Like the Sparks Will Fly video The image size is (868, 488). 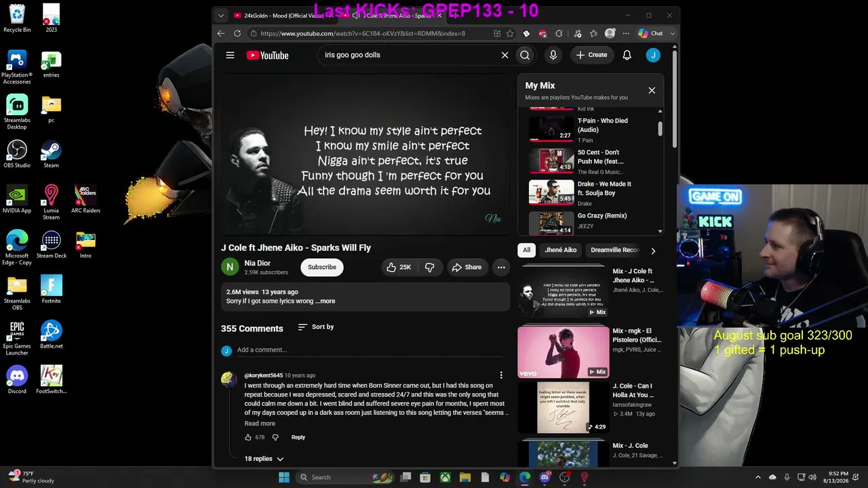pos(399,267)
